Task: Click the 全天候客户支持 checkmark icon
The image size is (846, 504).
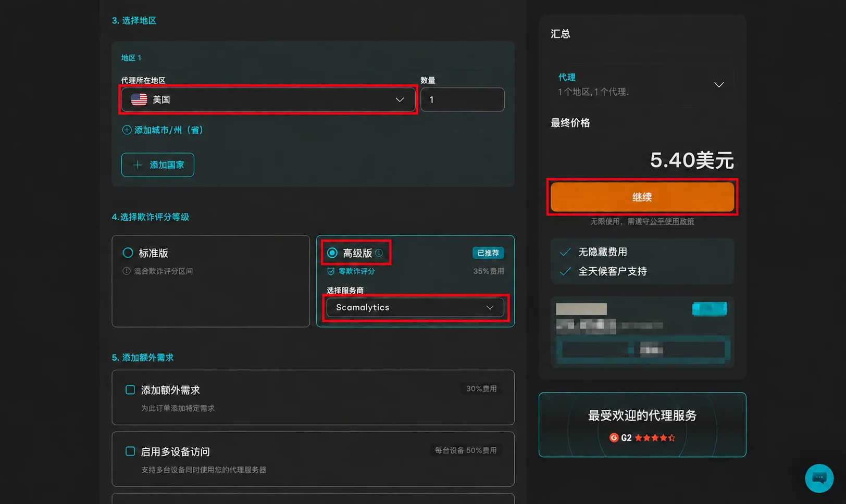Action: (565, 272)
